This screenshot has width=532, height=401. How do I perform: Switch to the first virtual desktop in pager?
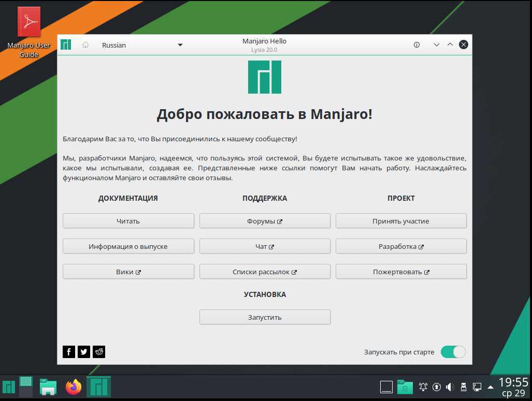click(x=26, y=381)
